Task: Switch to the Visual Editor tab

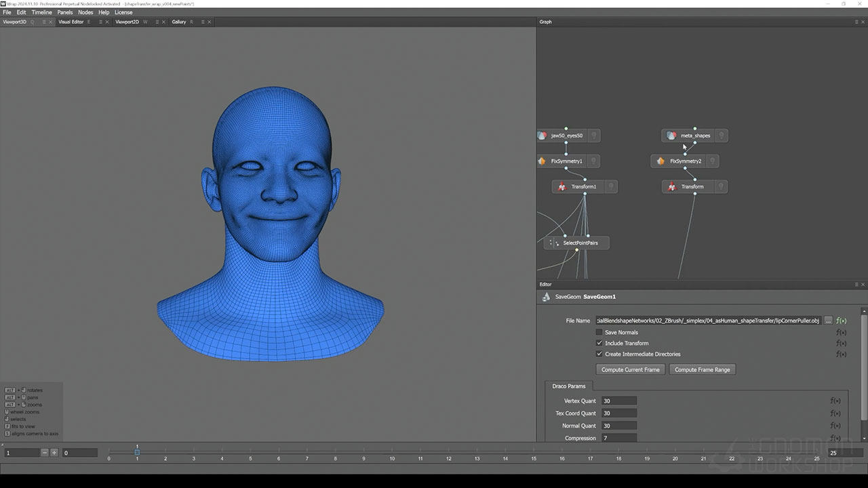Action: [71, 22]
